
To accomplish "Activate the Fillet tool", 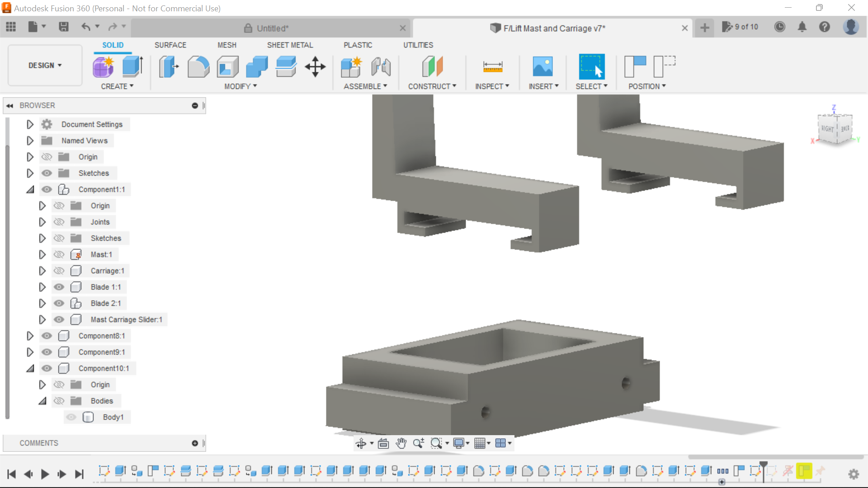I will tap(198, 66).
